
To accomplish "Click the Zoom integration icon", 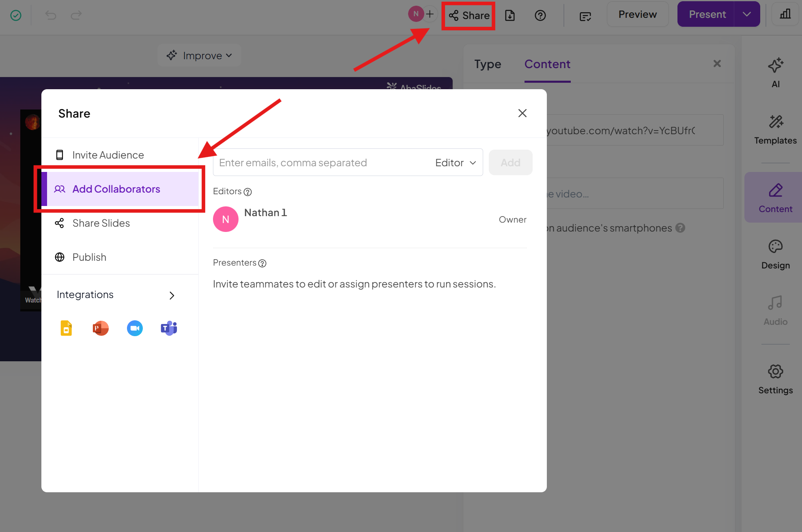I will pos(135,328).
